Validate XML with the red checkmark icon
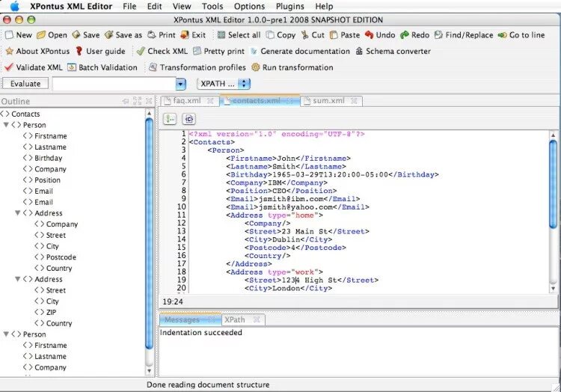This screenshot has width=561, height=392. [x=9, y=67]
